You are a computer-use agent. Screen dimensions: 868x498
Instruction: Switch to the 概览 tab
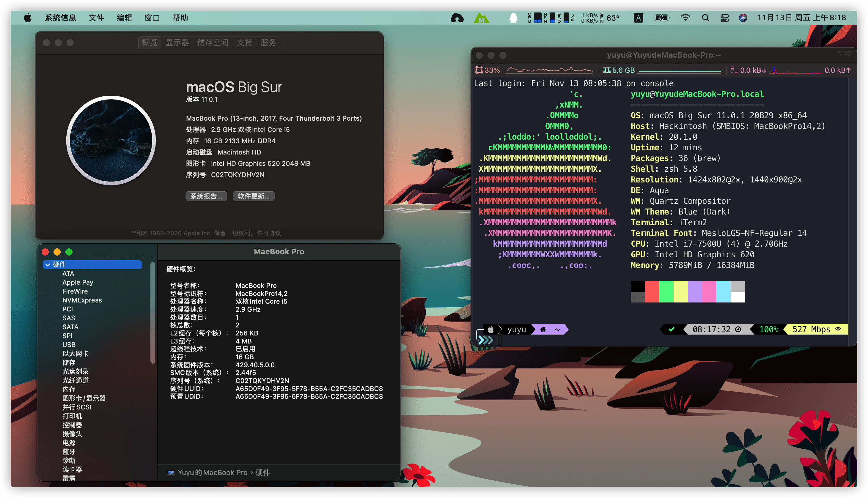pyautogui.click(x=150, y=42)
